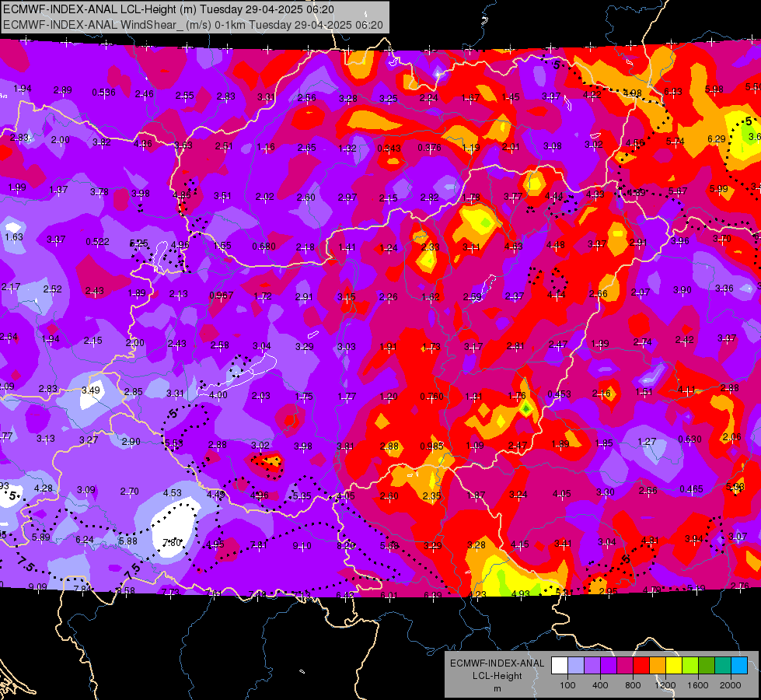Click the wind shear value 5.35
This screenshot has height=700, width=761.
tap(302, 496)
